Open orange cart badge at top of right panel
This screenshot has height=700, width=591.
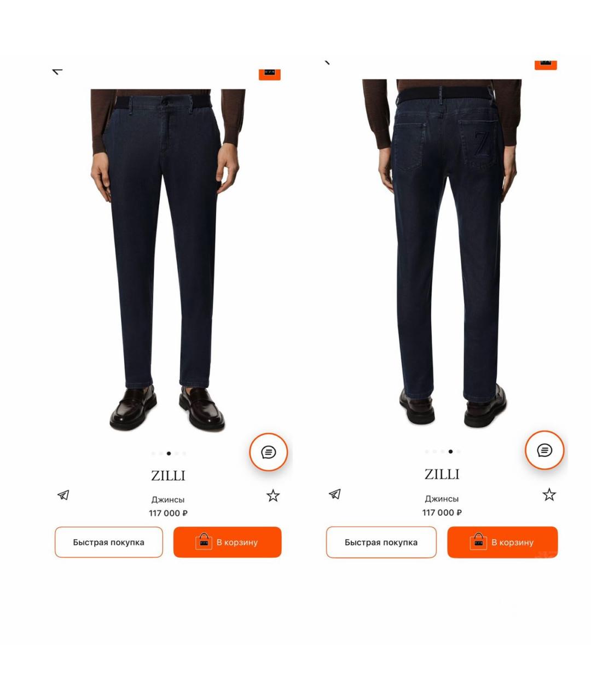coord(546,65)
